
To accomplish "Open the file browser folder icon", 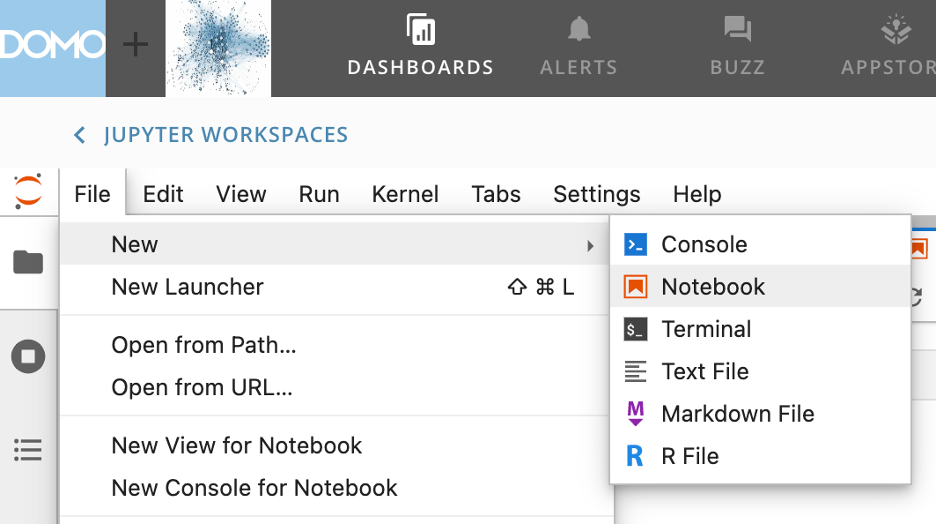I will pos(28,262).
